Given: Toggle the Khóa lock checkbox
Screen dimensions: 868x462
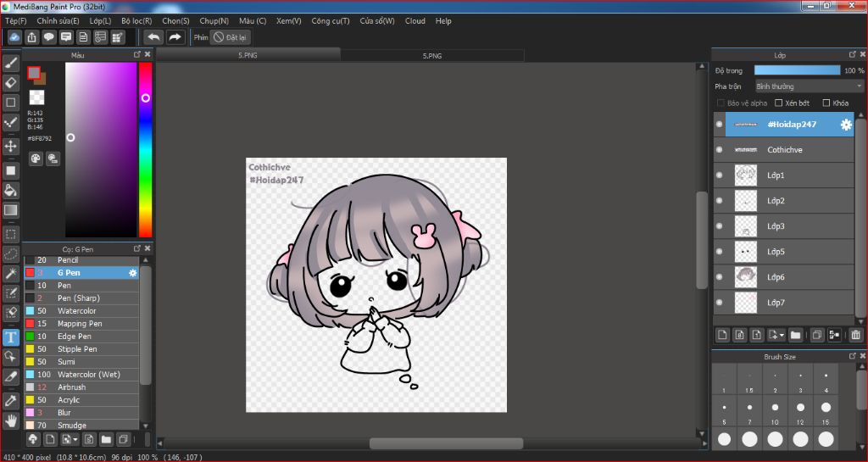Looking at the screenshot, I should click(x=826, y=103).
